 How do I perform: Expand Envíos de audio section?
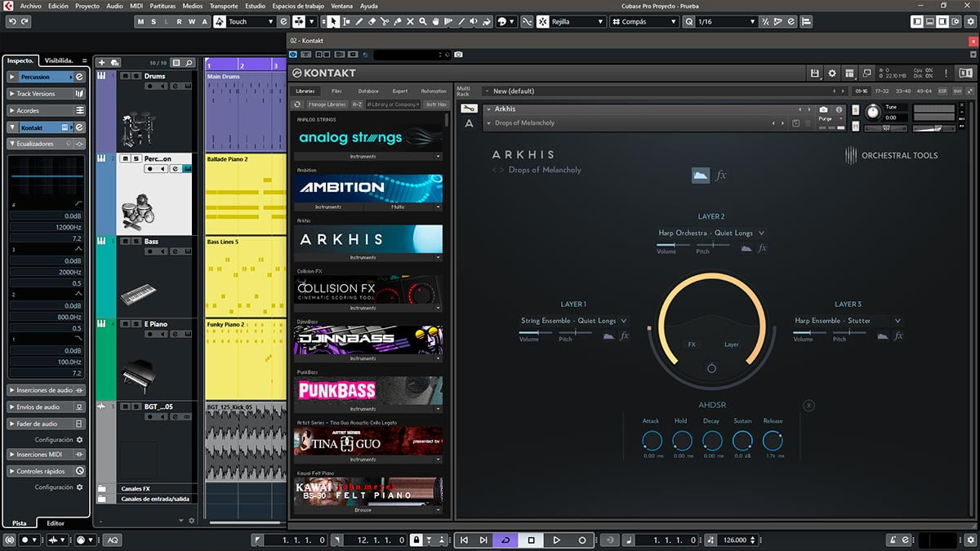click(46, 407)
